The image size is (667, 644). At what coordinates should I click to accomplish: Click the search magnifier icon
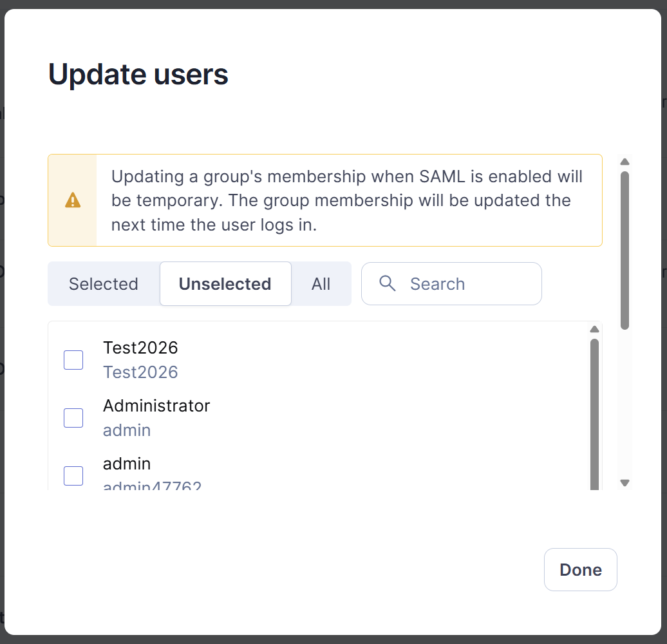(387, 283)
